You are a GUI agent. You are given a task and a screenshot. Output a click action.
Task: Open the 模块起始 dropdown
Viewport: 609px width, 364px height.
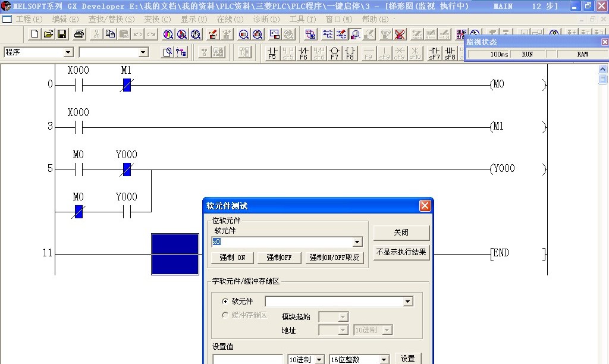click(x=342, y=317)
